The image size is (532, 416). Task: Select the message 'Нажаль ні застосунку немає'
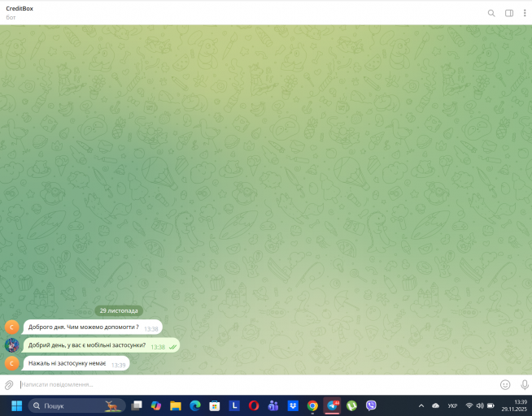76,363
